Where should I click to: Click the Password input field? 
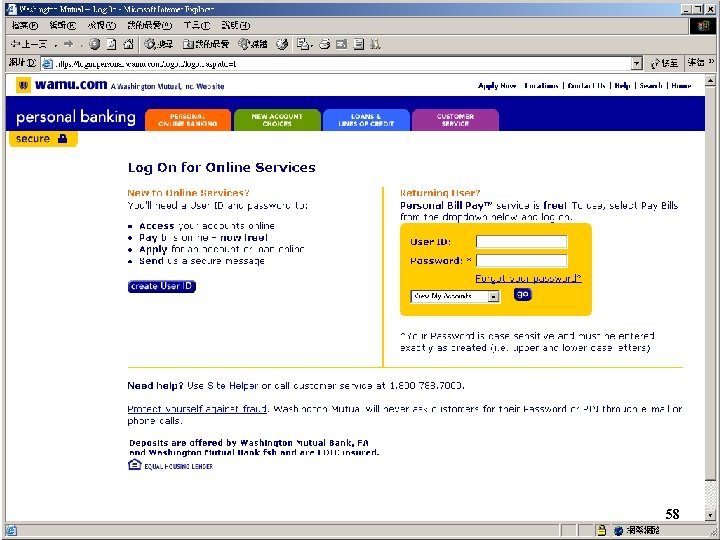click(521, 260)
